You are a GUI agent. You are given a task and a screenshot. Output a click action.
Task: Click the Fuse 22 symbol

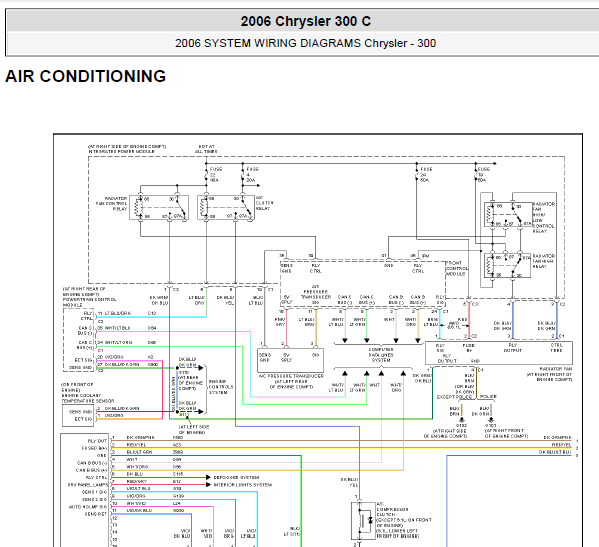pyautogui.click(x=207, y=175)
